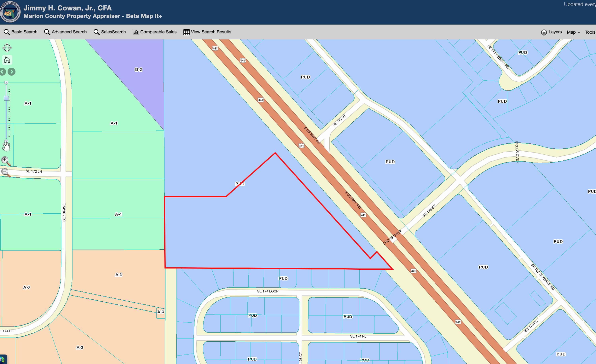Open Comparable Sales
596x364 pixels.
[x=155, y=32]
